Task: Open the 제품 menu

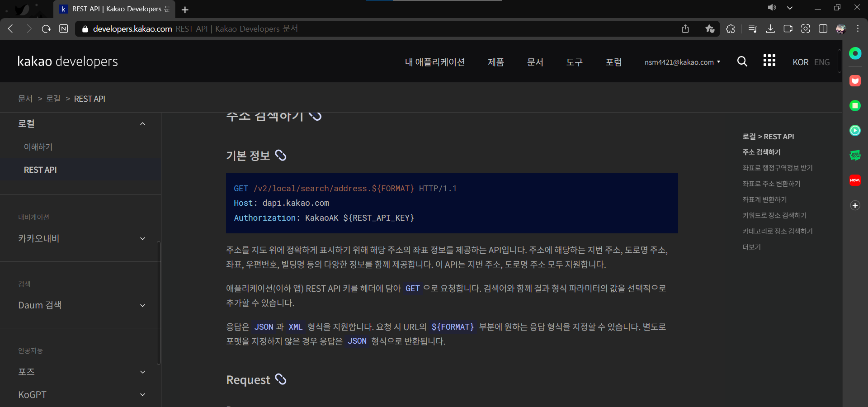Action: (x=496, y=62)
